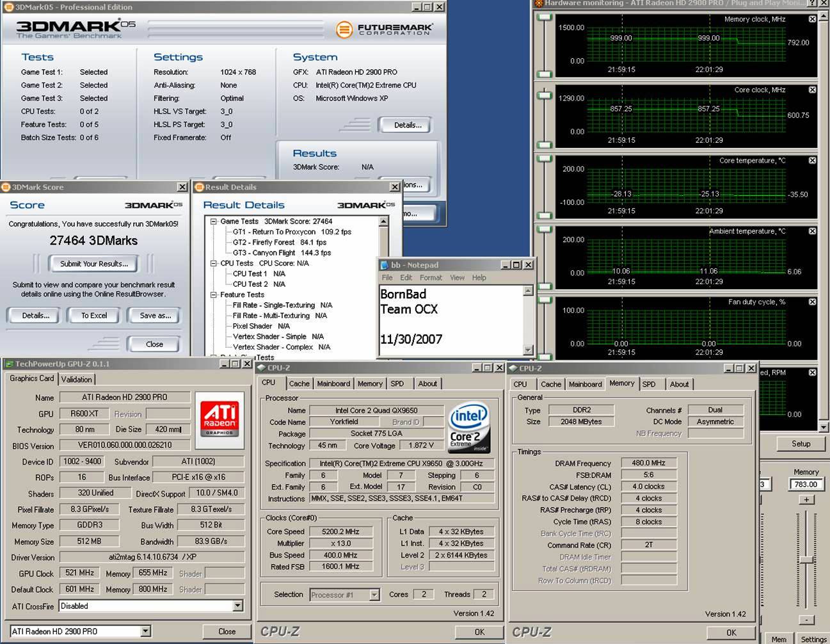Close the Core clock graph panel
The width and height of the screenshot is (830, 644).
coord(812,90)
